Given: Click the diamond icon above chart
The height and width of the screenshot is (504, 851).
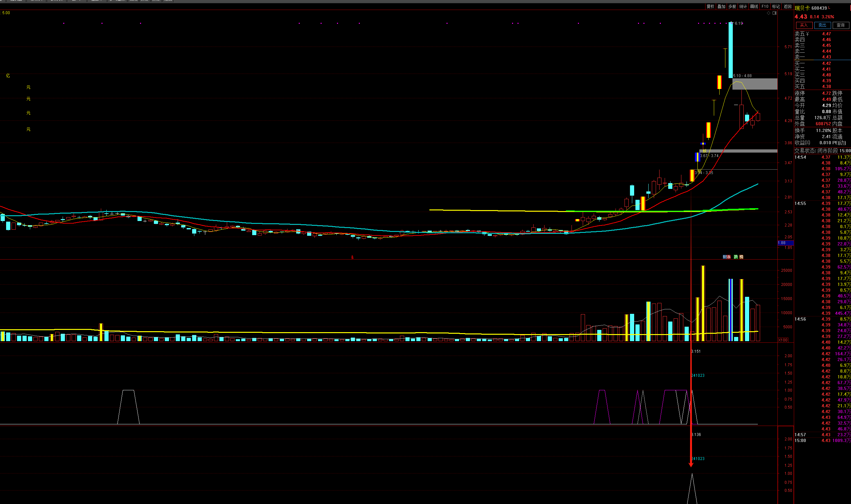Looking at the screenshot, I should coord(768,13).
